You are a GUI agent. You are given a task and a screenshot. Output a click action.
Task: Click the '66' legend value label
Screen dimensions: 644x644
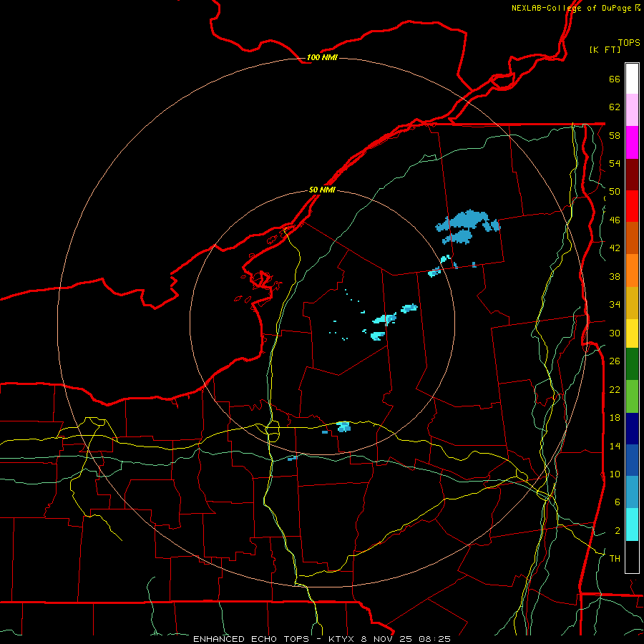pos(615,79)
